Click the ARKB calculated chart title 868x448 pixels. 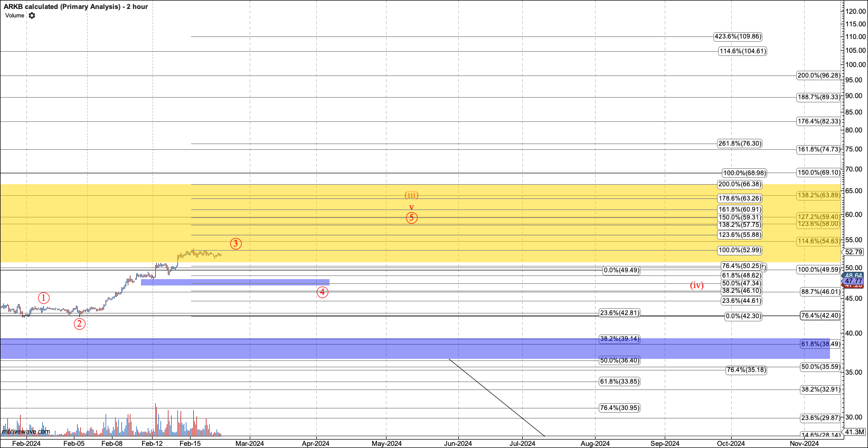coord(76,7)
